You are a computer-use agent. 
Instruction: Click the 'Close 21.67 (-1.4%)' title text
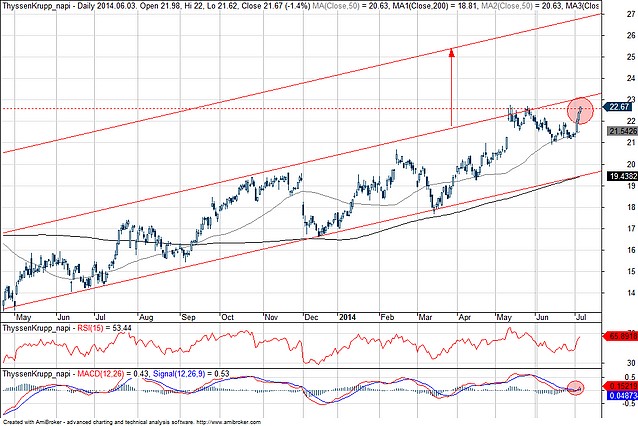(275, 6)
